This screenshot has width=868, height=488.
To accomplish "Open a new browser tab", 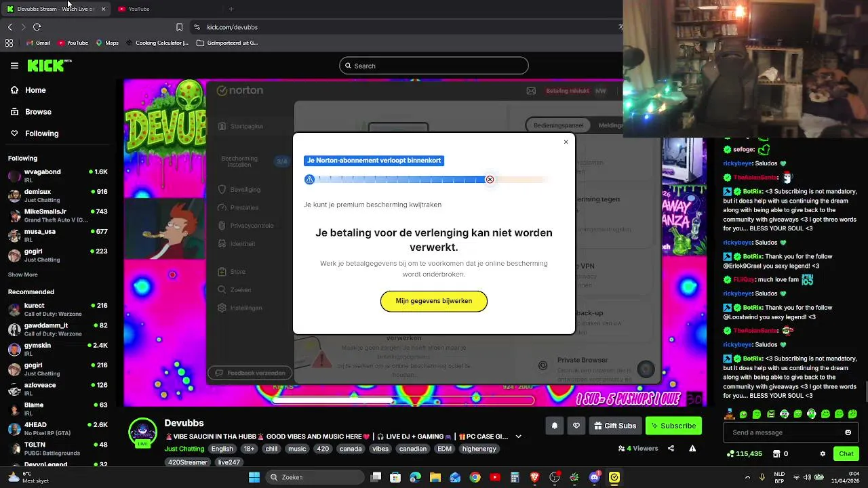I will [231, 9].
